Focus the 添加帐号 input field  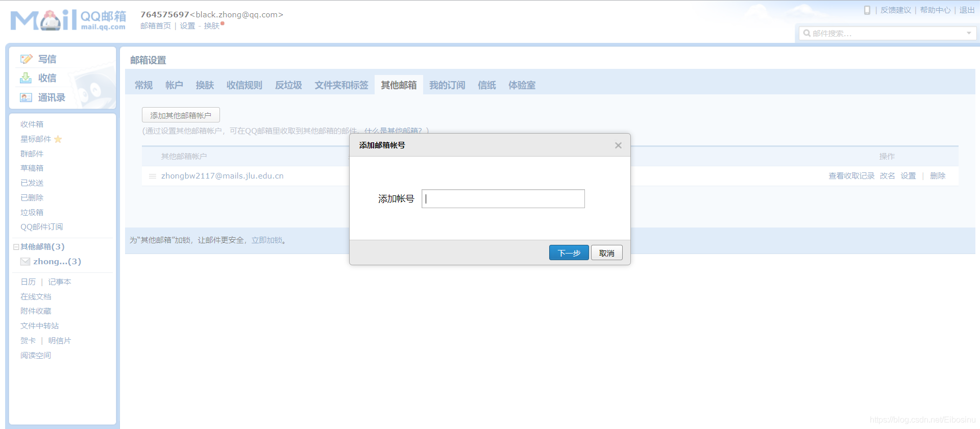503,199
